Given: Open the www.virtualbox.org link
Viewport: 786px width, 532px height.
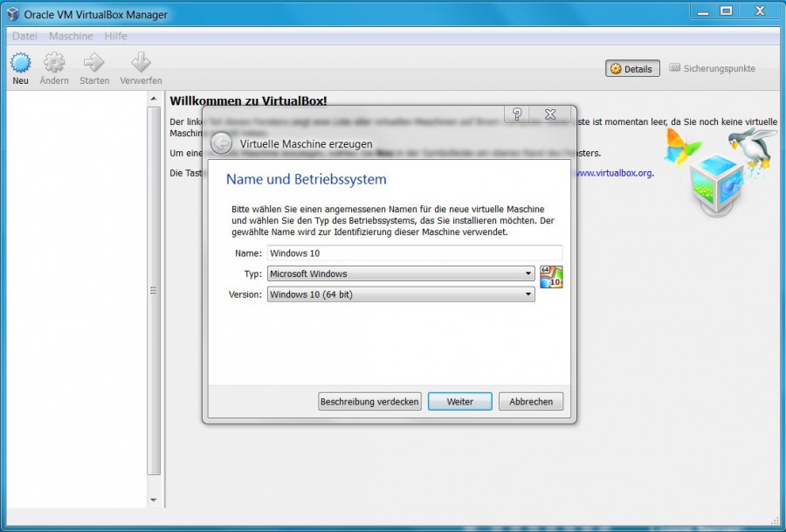Looking at the screenshot, I should point(614,173).
